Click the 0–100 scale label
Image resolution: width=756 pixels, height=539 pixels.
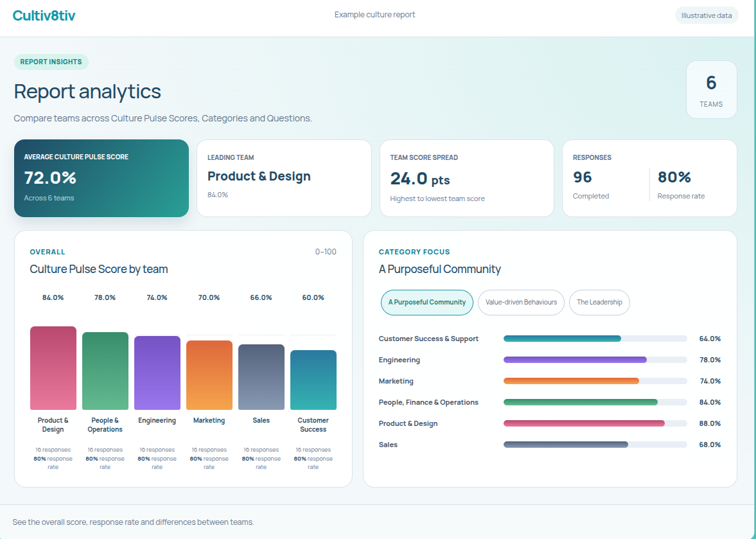click(326, 252)
